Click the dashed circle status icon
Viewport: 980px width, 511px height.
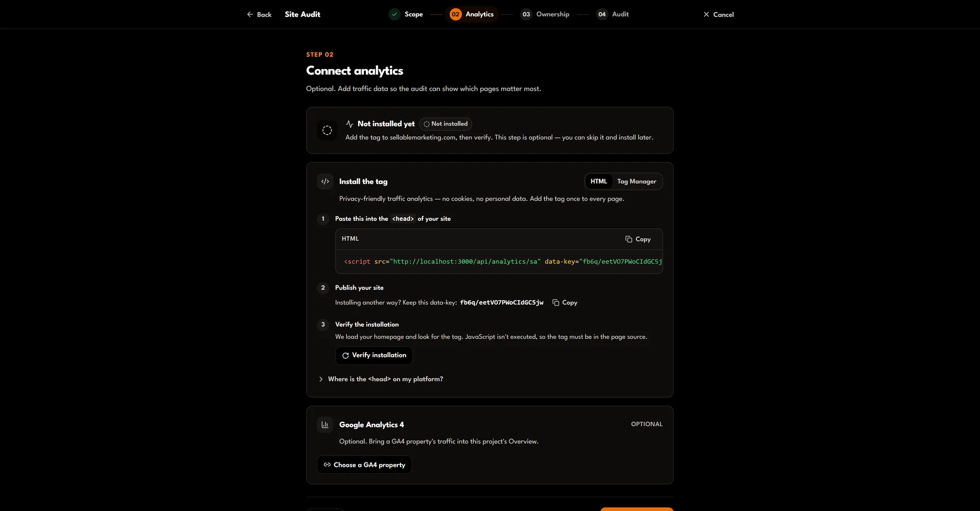click(x=327, y=130)
